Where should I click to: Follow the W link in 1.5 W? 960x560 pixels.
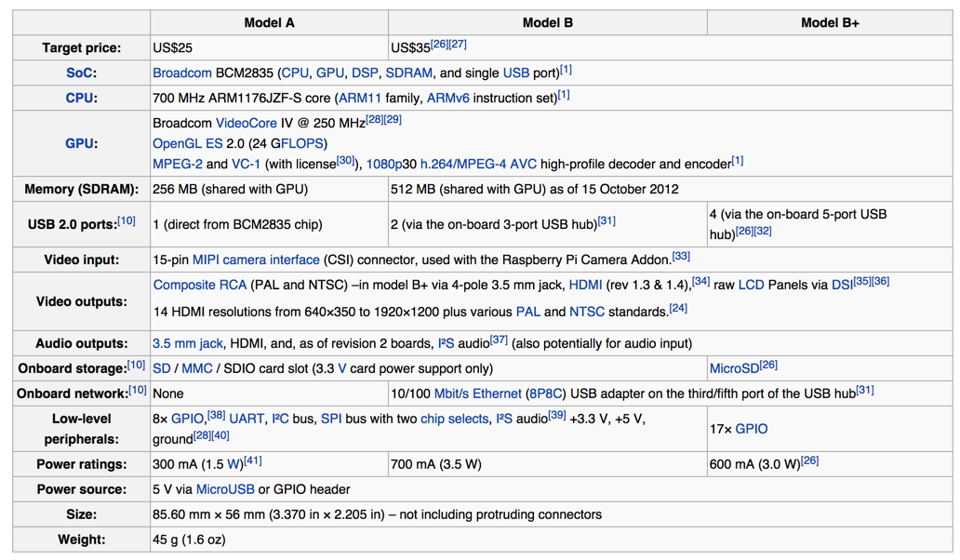tap(233, 464)
